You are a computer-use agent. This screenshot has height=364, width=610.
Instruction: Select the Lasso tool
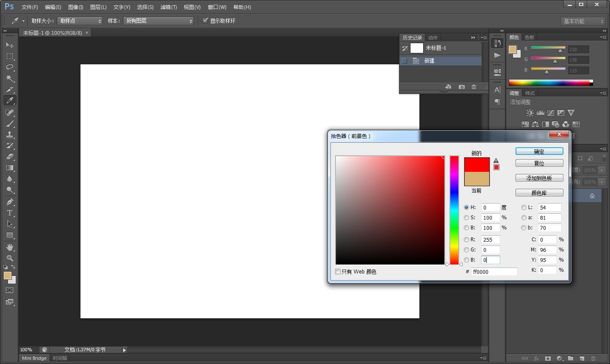tap(10, 67)
